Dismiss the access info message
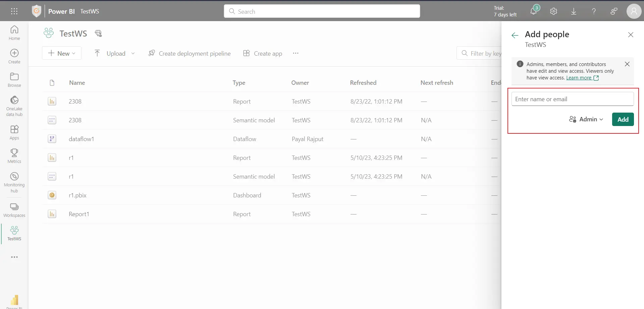This screenshot has width=644, height=309. pos(627,64)
